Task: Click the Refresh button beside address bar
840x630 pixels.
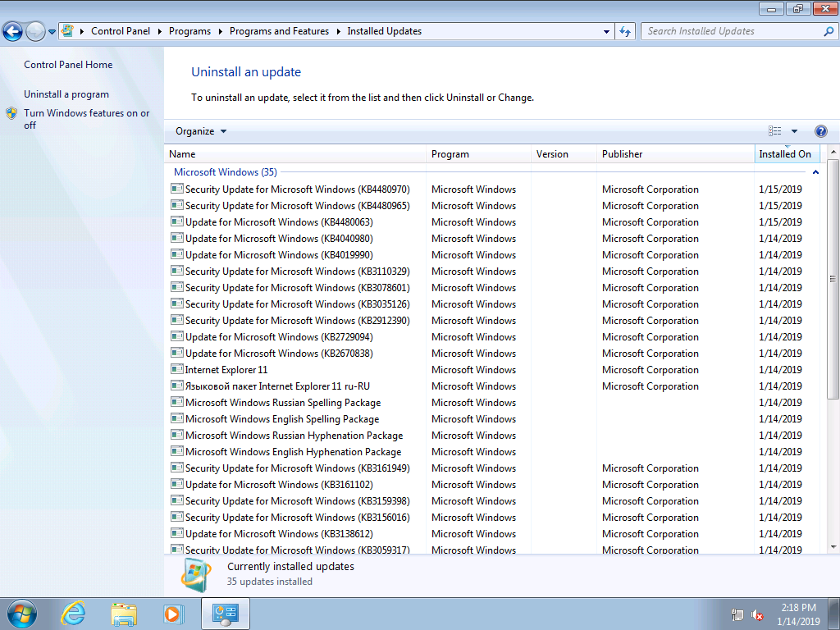Action: tap(625, 32)
